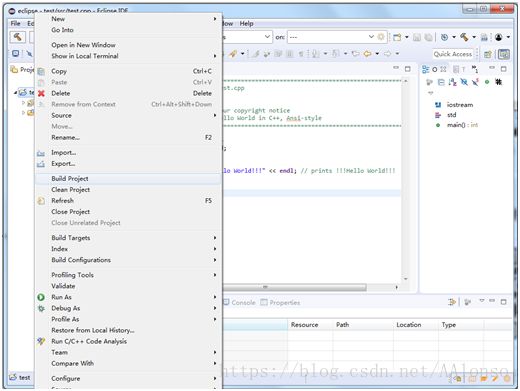Click the editor vertical scrollbar down arrow
The image size is (520, 391).
coord(406,279)
